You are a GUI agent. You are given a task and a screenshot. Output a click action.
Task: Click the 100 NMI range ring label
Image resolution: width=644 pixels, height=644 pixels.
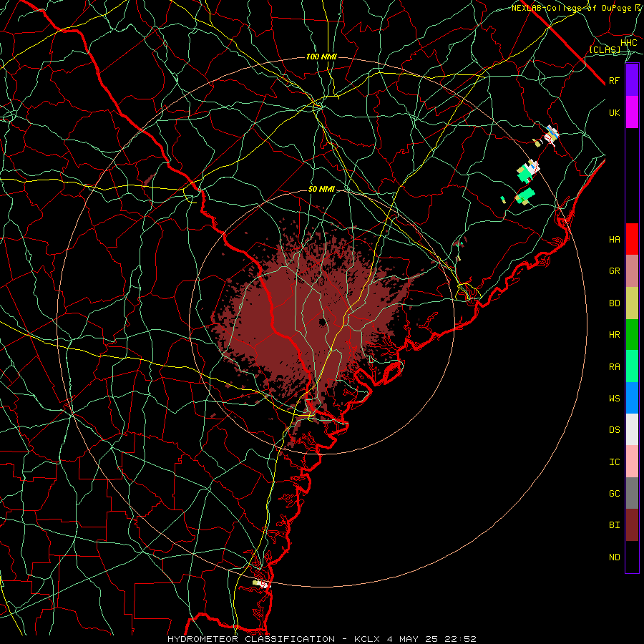(321, 57)
